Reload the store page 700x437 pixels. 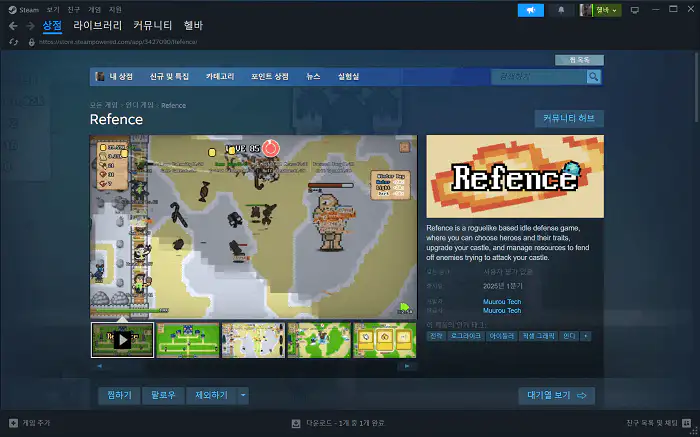pyautogui.click(x=13, y=42)
